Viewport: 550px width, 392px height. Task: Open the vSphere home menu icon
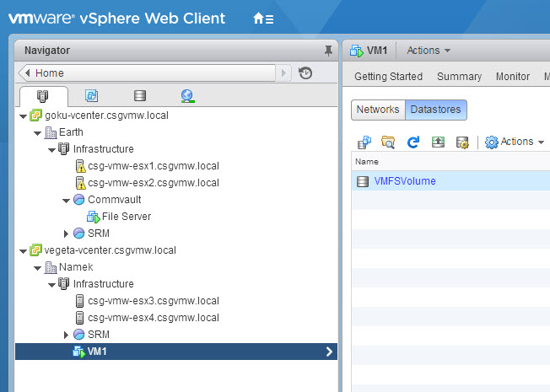click(x=263, y=19)
